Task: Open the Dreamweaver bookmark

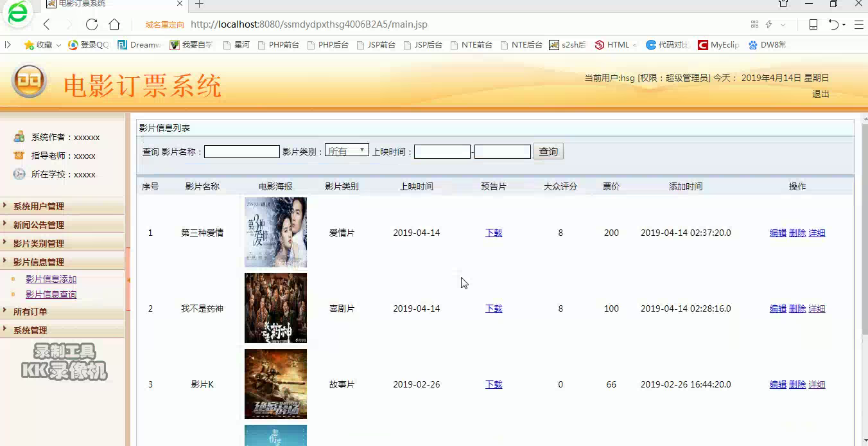Action: 139,45
